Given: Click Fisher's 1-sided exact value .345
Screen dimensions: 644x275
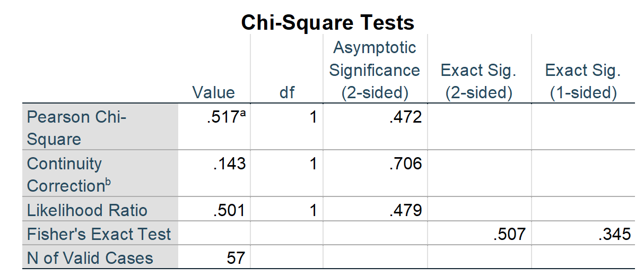Looking at the screenshot, I should coord(614,234).
